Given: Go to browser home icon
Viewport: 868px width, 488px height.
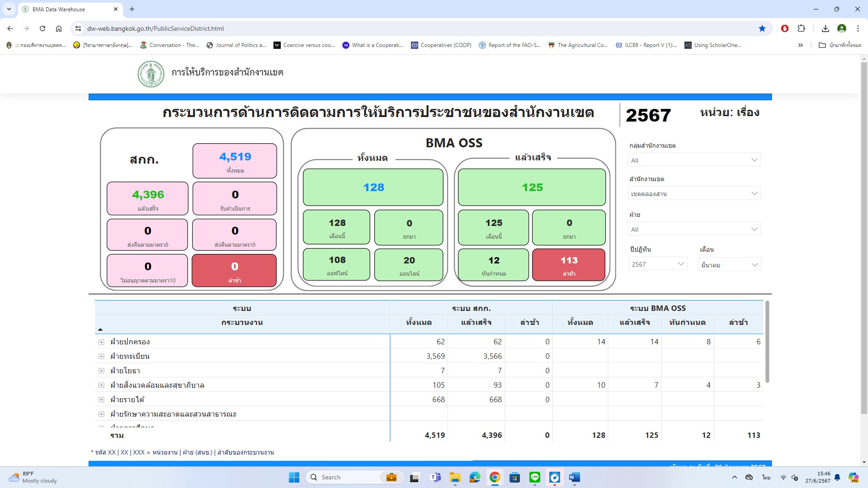Looking at the screenshot, I should click(x=59, y=28).
